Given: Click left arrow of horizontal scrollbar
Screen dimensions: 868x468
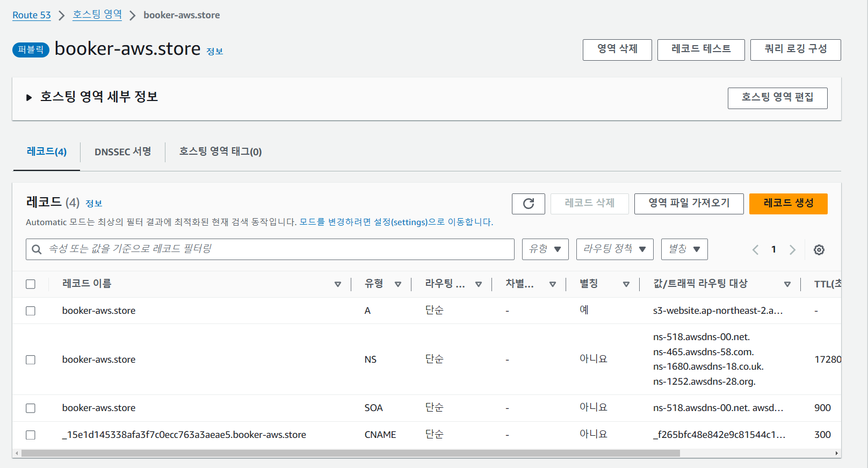Looking at the screenshot, I should click(x=17, y=453).
